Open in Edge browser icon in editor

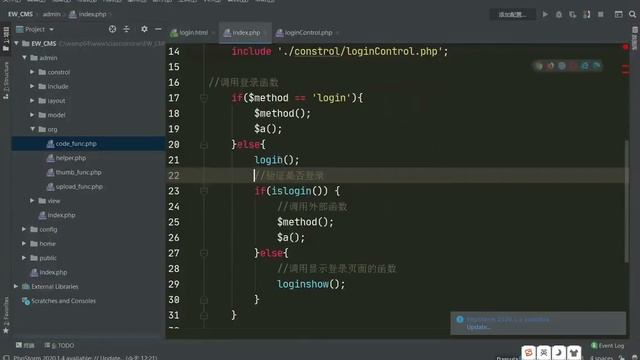[597, 66]
